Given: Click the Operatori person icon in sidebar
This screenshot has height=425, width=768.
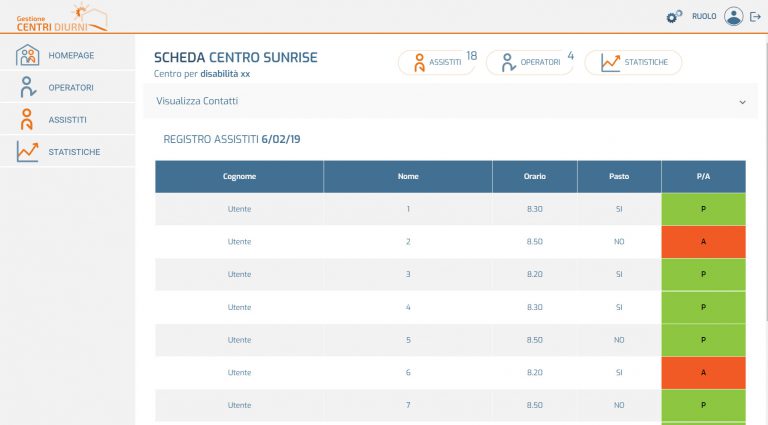Looking at the screenshot, I should 28,87.
